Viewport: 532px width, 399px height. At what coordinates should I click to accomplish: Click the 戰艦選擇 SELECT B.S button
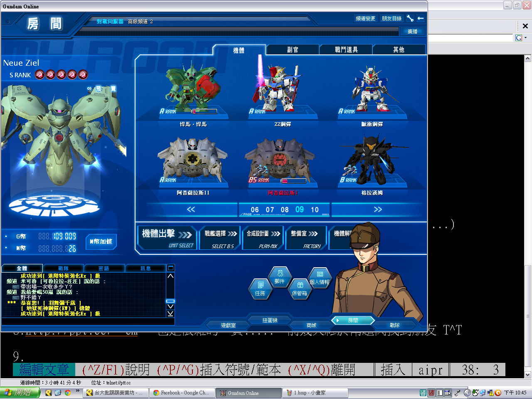click(220, 238)
